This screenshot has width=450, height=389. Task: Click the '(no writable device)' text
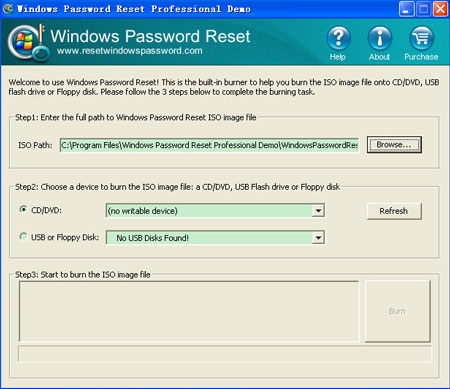(x=142, y=211)
